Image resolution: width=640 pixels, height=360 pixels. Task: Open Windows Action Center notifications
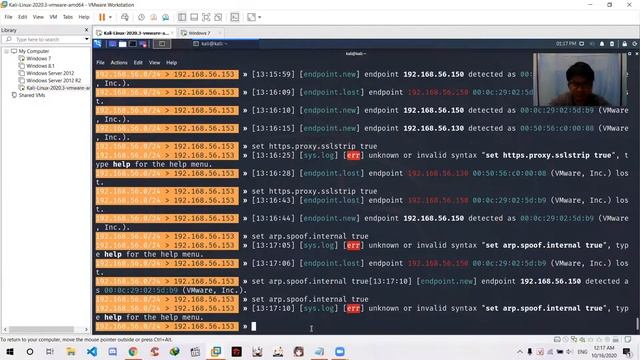coord(627,351)
